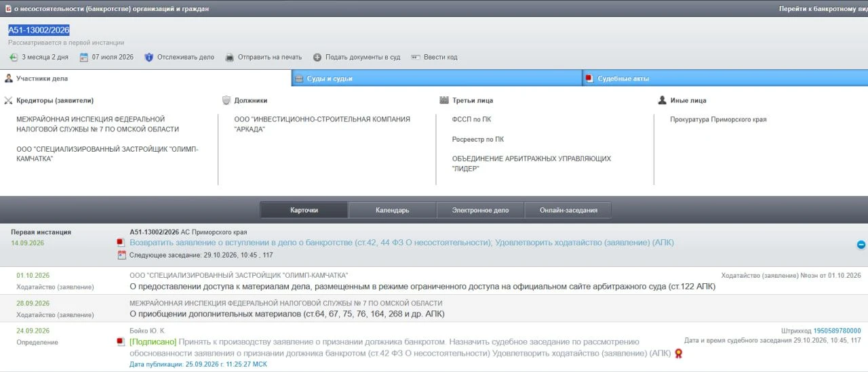Click the keyboard icon for Ввести код

tap(416, 57)
